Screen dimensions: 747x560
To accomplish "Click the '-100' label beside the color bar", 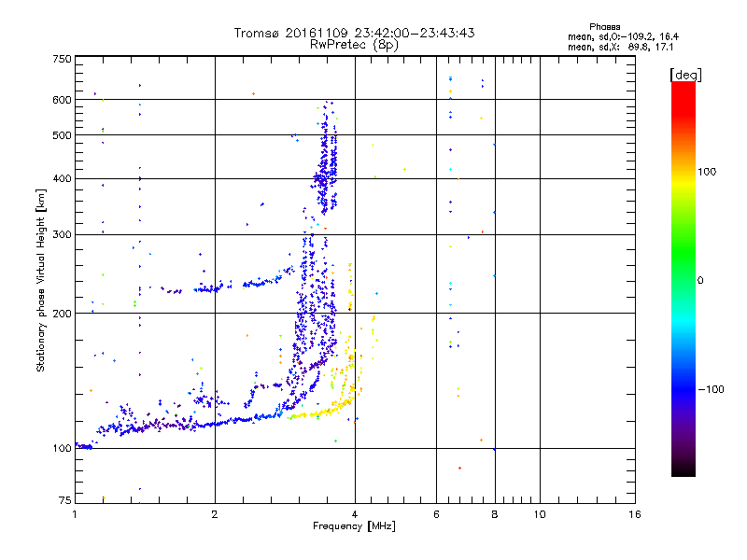I will (x=711, y=389).
